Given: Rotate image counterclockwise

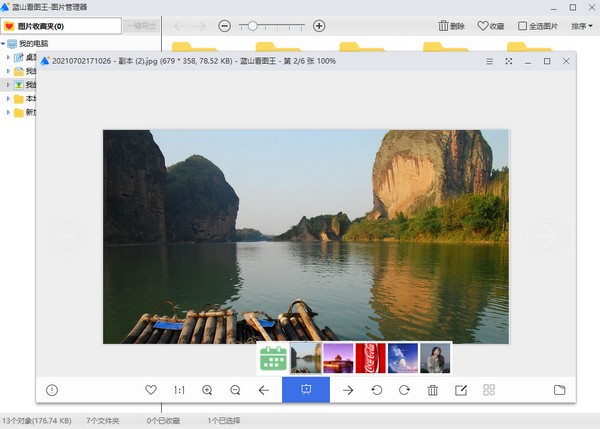Looking at the screenshot, I should click(377, 390).
